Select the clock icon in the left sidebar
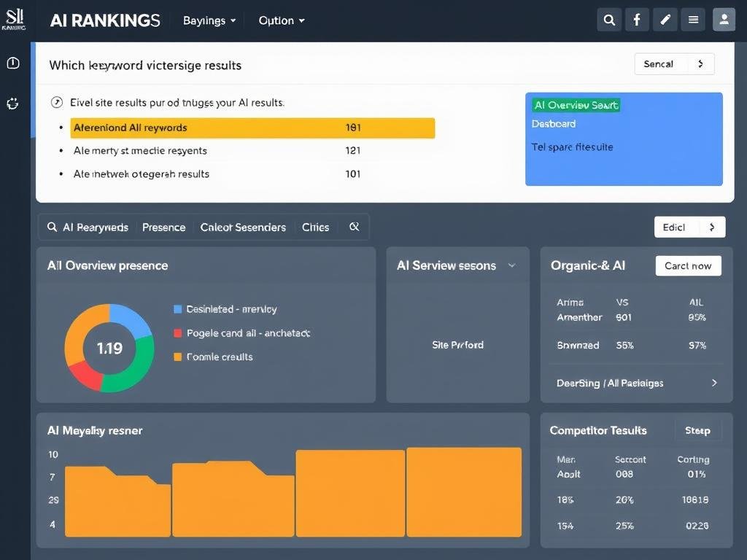This screenshot has height=560, width=747. tap(12, 63)
